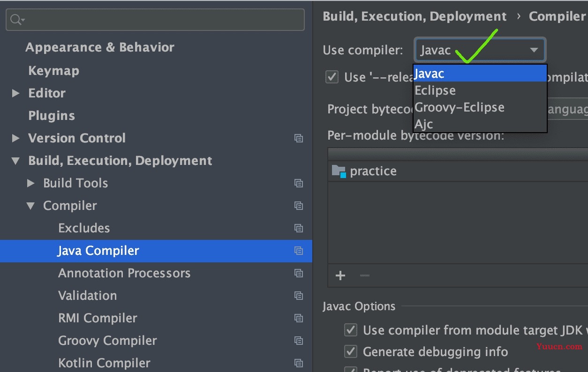Choose Eclipse from compiler list
Image resolution: width=588 pixels, height=372 pixels.
(480, 90)
